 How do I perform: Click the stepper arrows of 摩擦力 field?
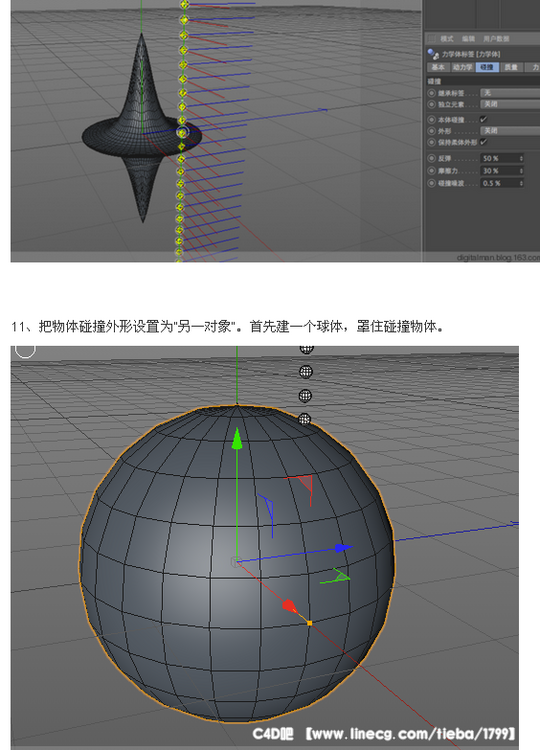point(521,171)
